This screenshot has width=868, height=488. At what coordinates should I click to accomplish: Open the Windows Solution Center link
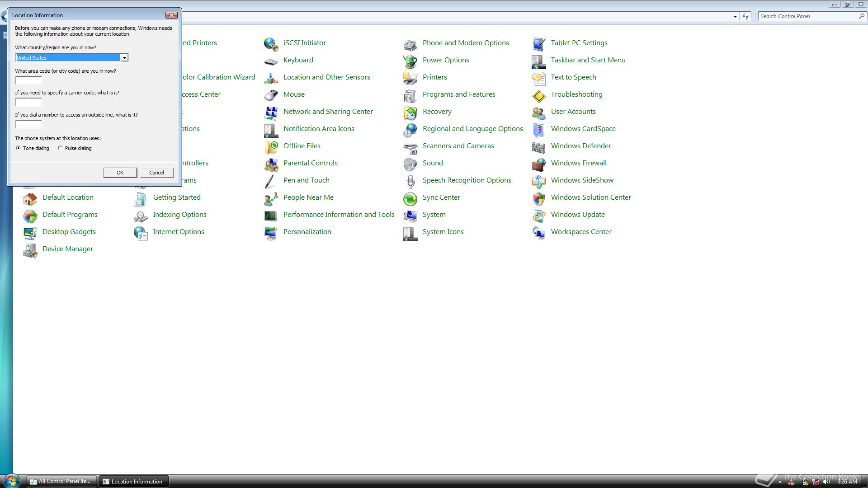click(591, 197)
